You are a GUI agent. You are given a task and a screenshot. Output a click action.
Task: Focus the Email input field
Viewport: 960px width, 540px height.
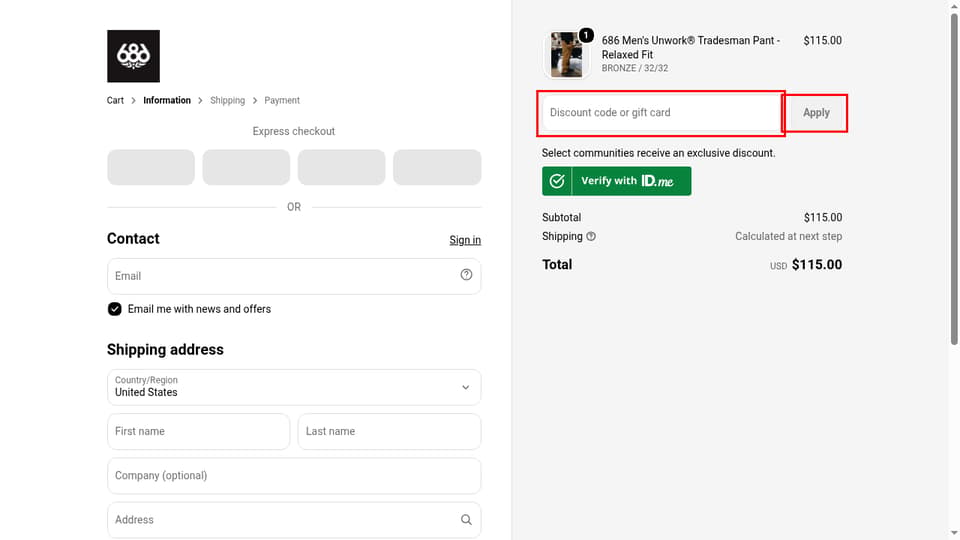click(x=294, y=276)
